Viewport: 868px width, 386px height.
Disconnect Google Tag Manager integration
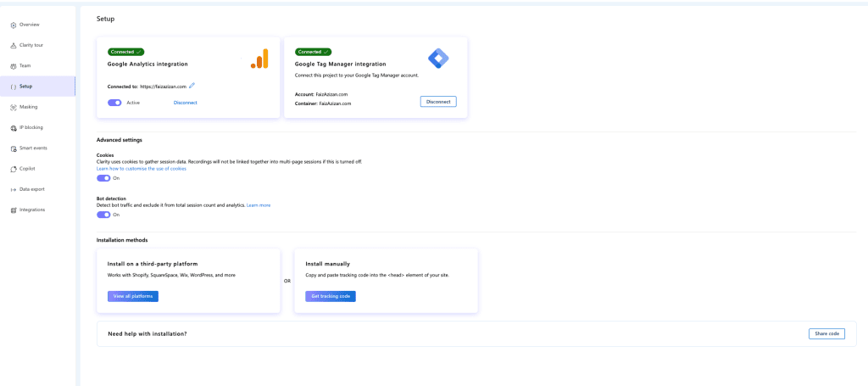click(x=437, y=102)
